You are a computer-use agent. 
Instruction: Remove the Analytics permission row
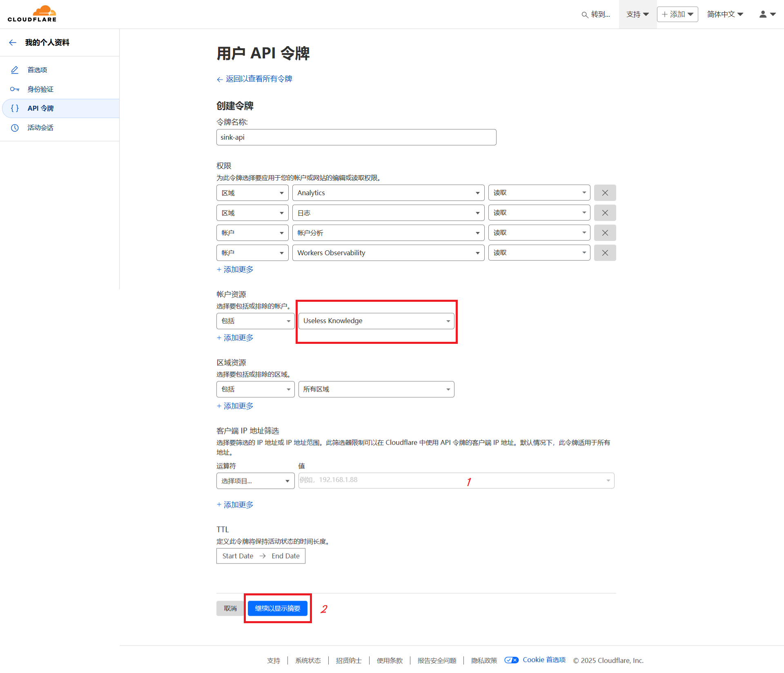tap(605, 193)
